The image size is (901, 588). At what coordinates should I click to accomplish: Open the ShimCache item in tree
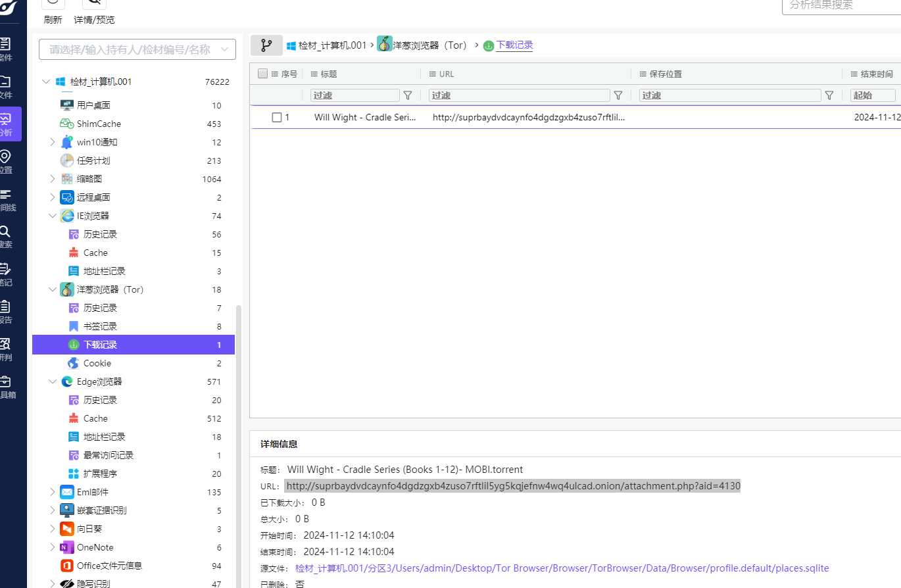[x=99, y=124]
